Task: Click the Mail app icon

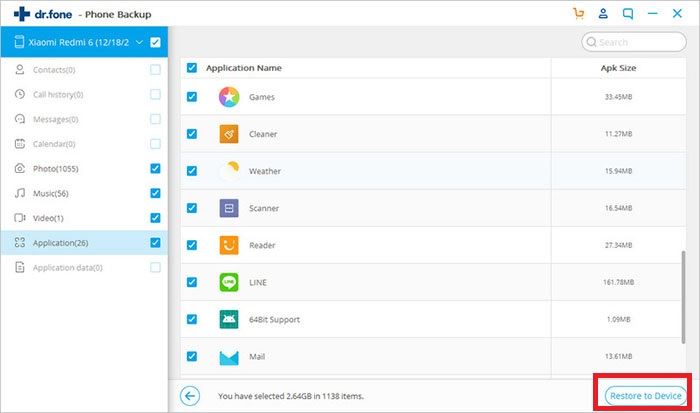Action: point(229,357)
